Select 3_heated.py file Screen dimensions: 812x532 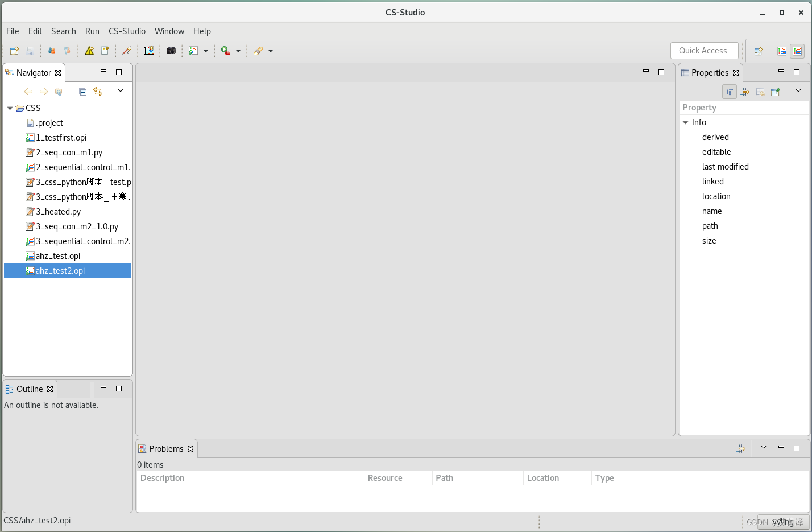click(x=58, y=212)
